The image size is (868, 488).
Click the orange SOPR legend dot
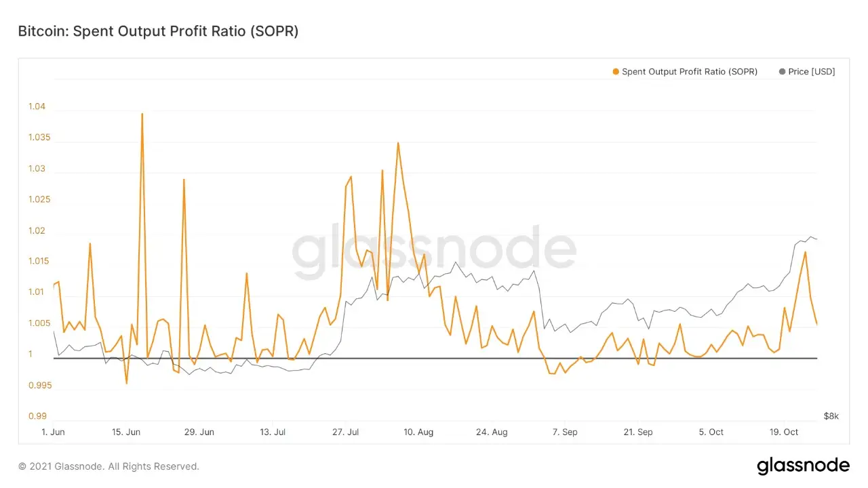[x=616, y=72]
